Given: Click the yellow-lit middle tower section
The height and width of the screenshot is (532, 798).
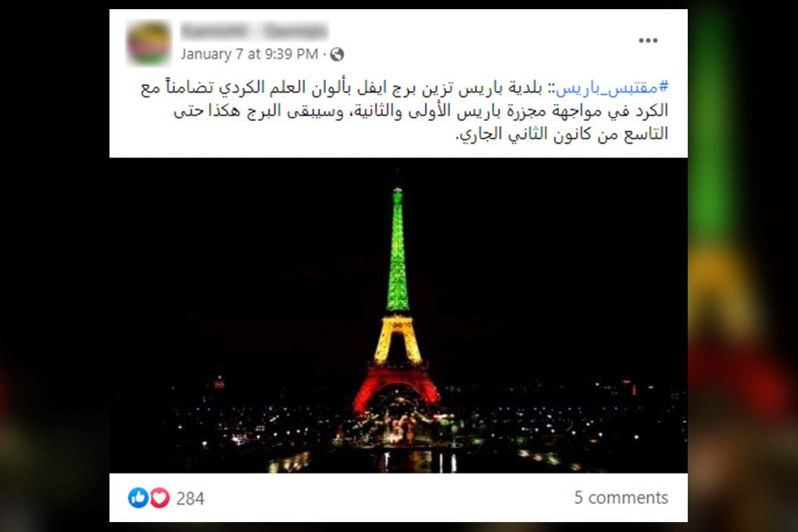Looking at the screenshot, I should point(397,340).
